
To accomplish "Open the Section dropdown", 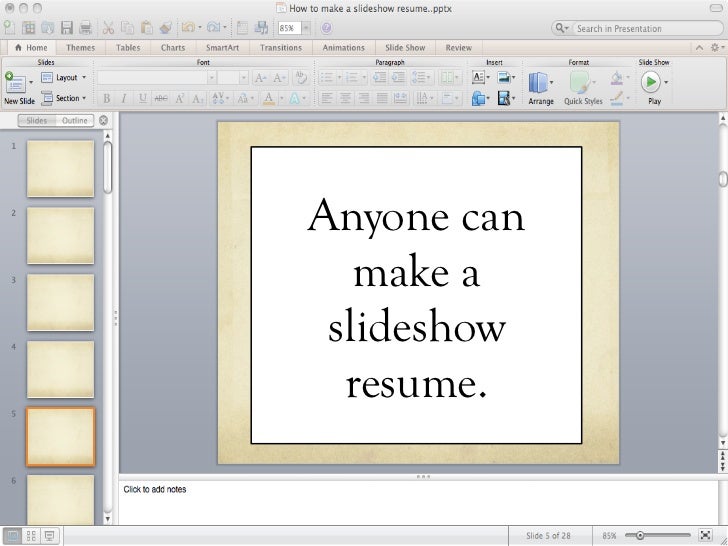I will (64, 98).
